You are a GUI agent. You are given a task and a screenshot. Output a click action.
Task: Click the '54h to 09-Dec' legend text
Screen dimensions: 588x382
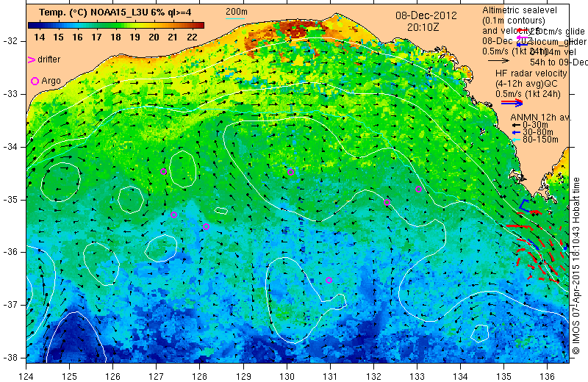pyautogui.click(x=559, y=62)
